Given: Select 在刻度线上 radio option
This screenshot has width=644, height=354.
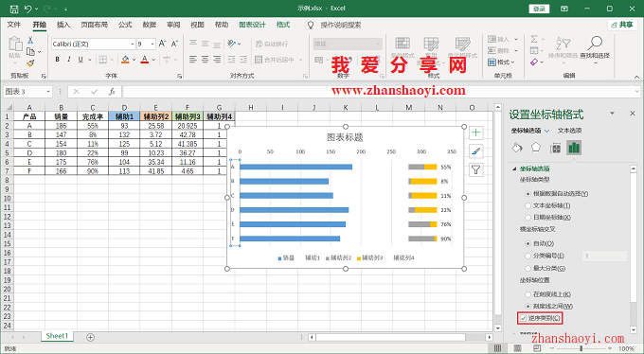Looking at the screenshot, I should pos(528,294).
